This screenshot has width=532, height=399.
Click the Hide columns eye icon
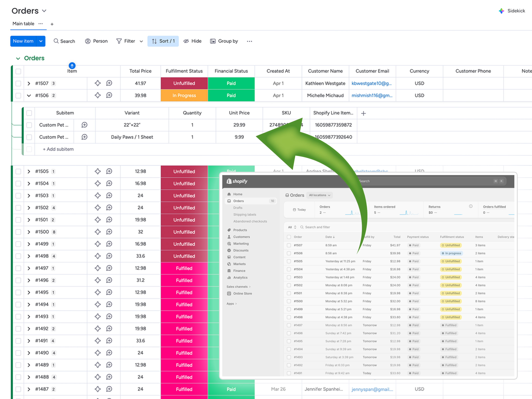tap(186, 41)
